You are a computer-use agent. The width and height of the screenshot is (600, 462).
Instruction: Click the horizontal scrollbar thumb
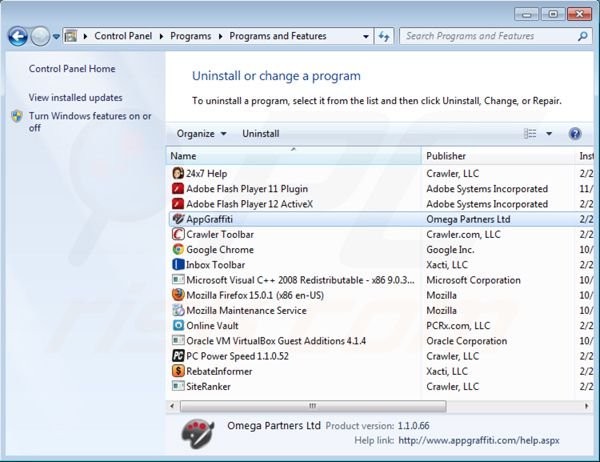[313, 406]
